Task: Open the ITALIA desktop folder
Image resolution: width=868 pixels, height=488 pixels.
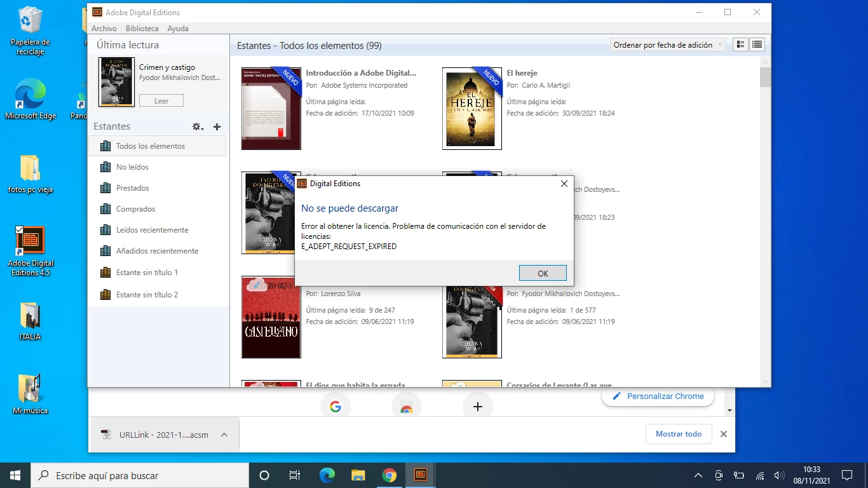Action: click(30, 321)
